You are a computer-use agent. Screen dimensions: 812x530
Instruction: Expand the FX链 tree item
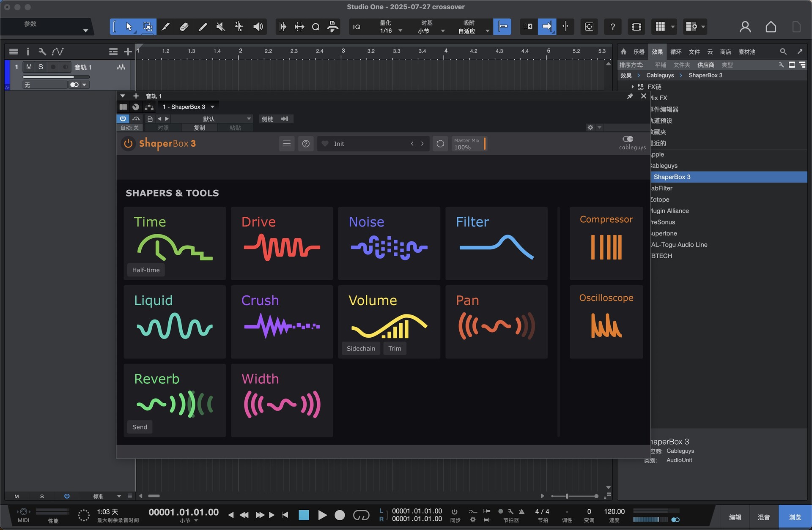(x=633, y=87)
